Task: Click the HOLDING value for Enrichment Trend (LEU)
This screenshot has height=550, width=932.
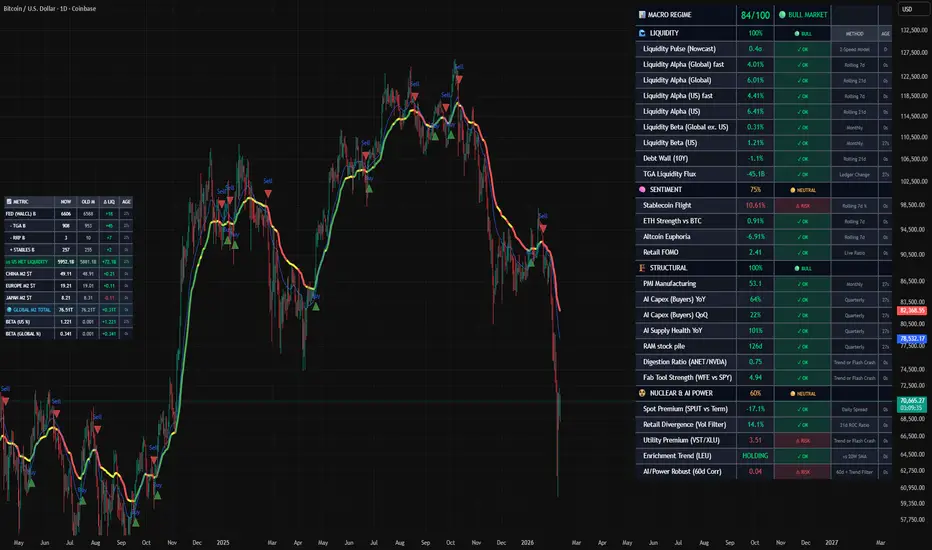Action: coord(757,455)
